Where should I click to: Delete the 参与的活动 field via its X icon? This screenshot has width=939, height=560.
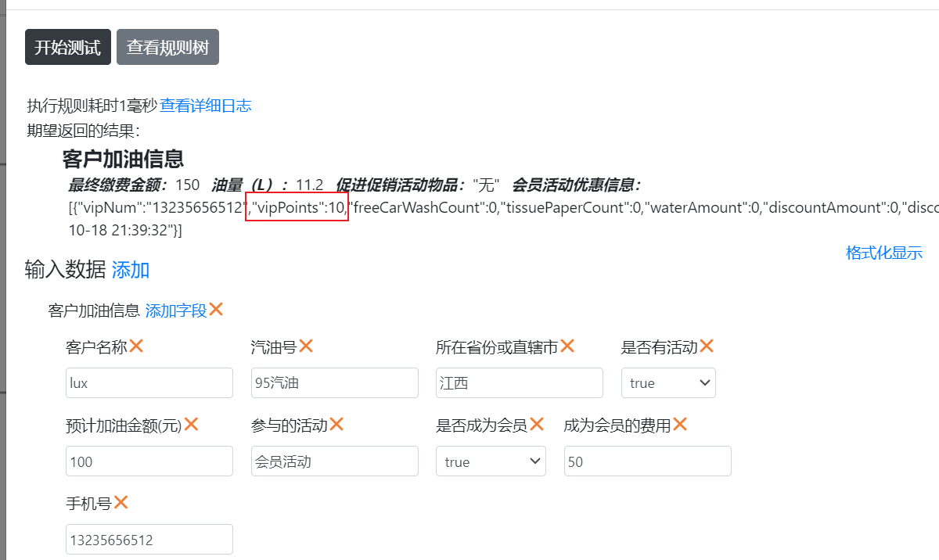click(336, 425)
